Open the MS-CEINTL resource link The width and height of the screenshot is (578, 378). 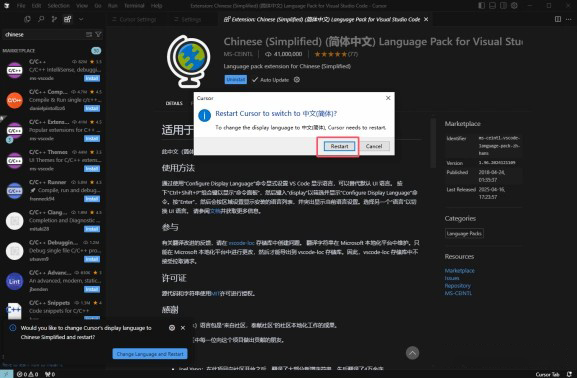(x=458, y=293)
